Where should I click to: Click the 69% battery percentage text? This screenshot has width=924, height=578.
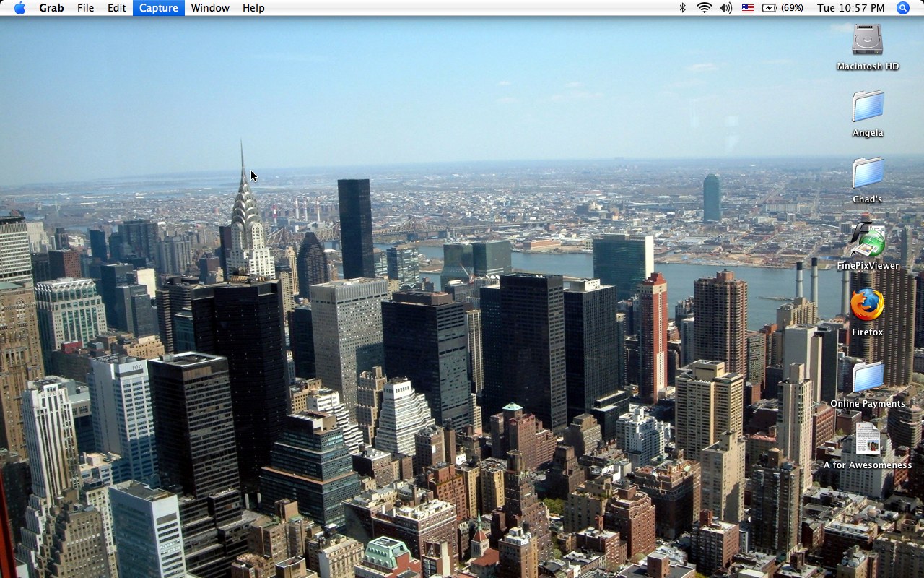(x=793, y=8)
